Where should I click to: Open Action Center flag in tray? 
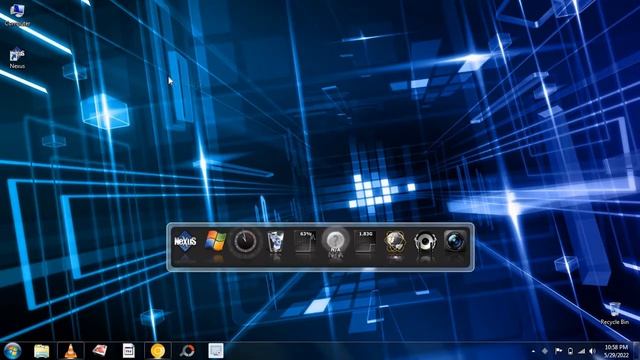[x=558, y=351]
